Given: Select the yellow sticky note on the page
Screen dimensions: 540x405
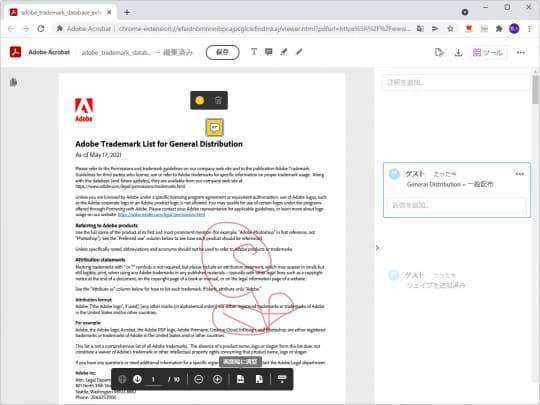Looking at the screenshot, I should [215, 128].
